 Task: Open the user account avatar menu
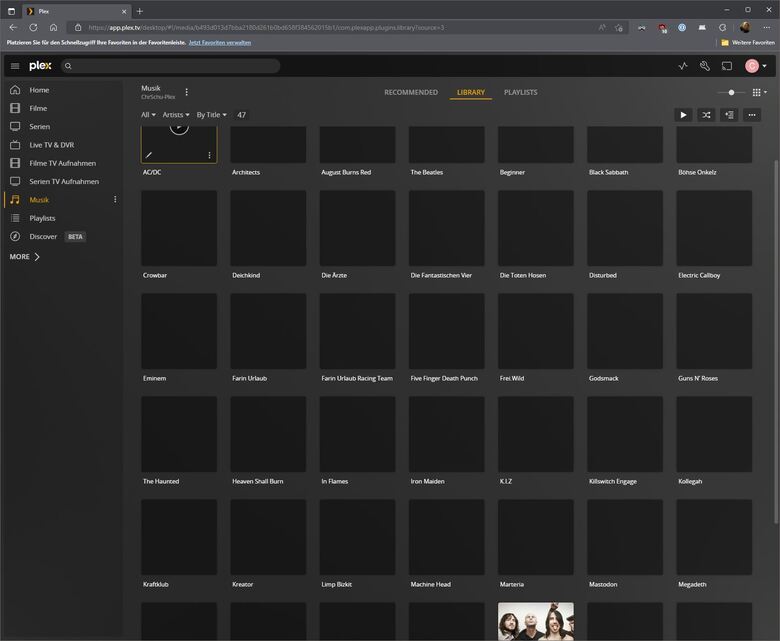click(755, 66)
